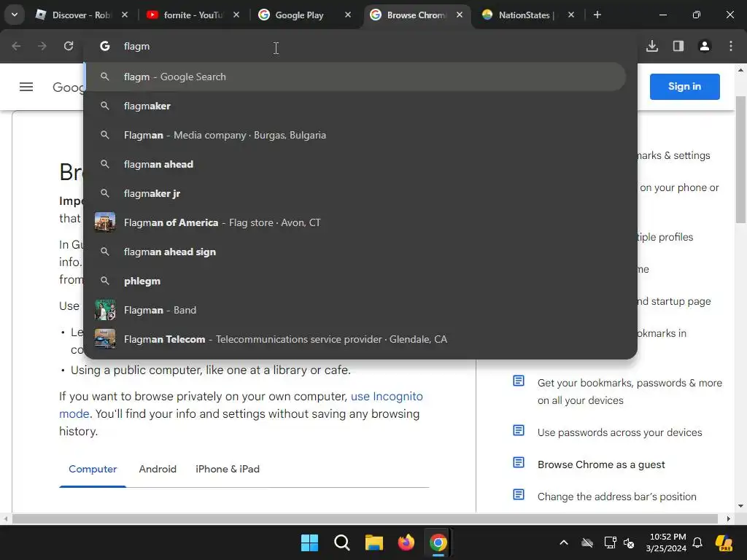Close the NationStates tab
Image resolution: width=747 pixels, height=560 pixels.
(570, 15)
